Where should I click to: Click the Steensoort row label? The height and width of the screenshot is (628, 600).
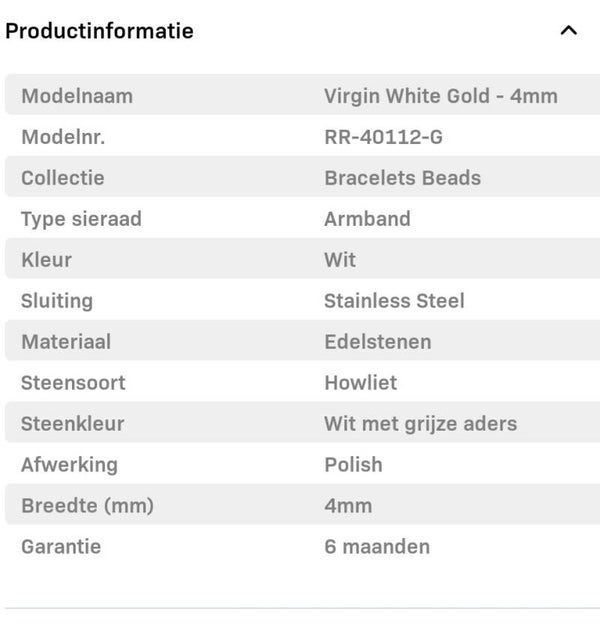click(73, 383)
